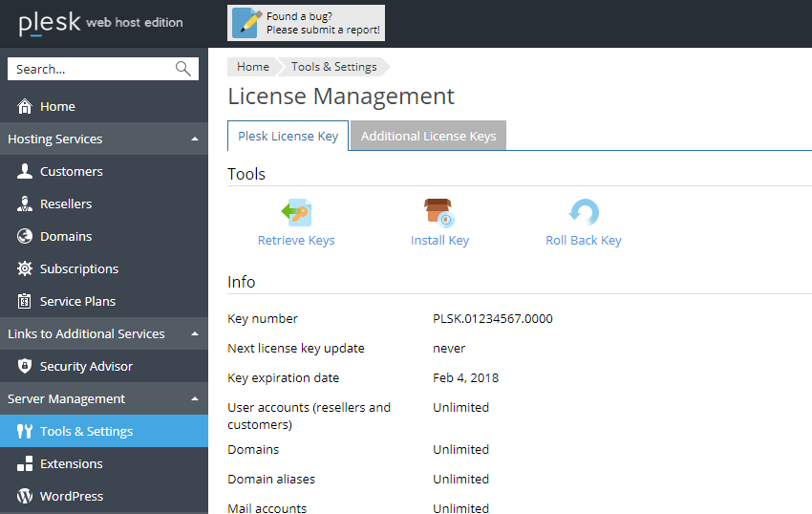Click the Subscriptions gear icon
Screen dimensions: 812x514
pyautogui.click(x=24, y=268)
